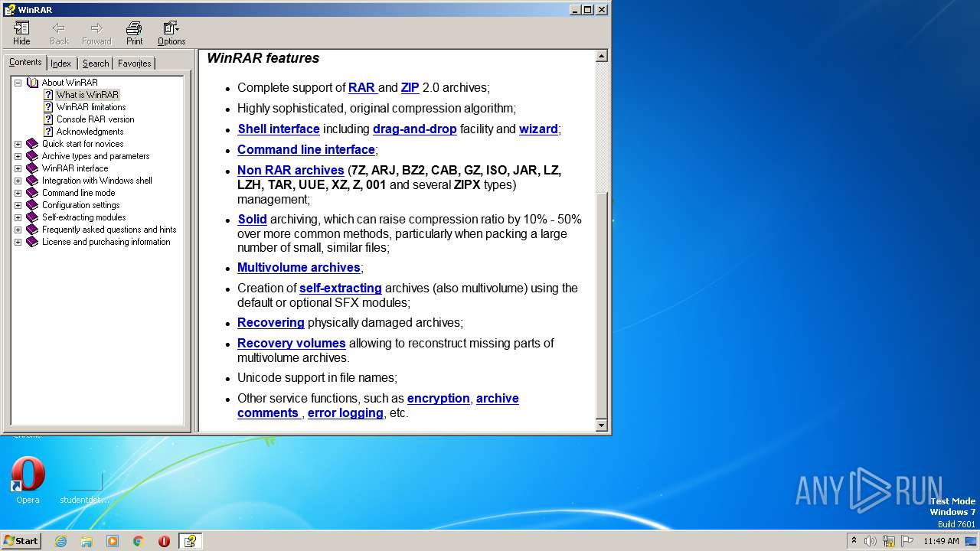Collapse the About WinRAR tree node

point(18,83)
